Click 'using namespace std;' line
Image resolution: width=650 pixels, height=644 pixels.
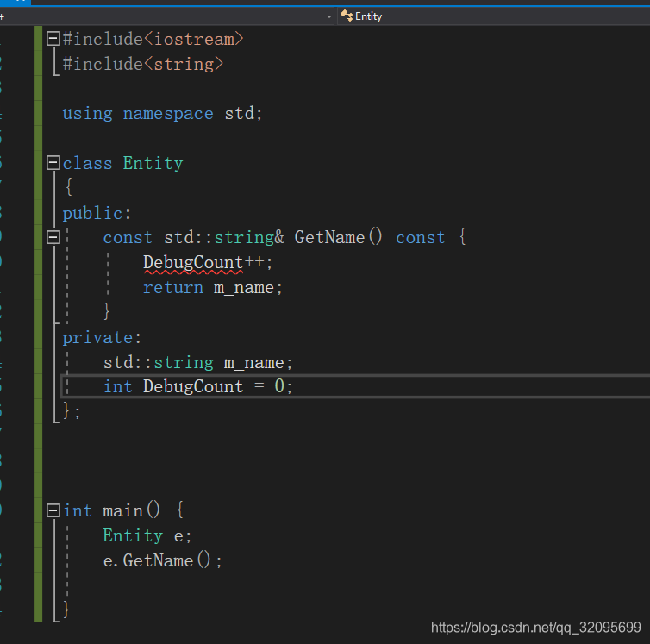coord(162,113)
